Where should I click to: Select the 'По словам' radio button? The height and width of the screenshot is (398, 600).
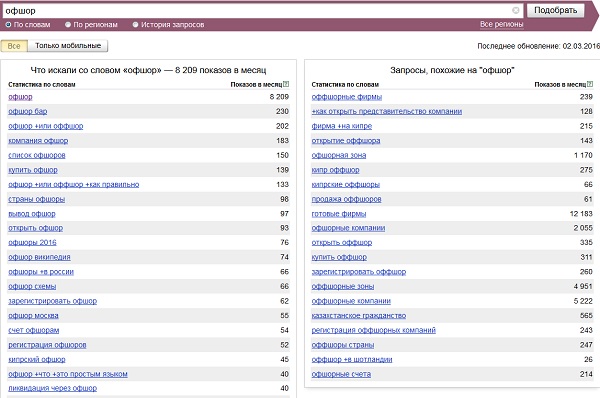(x=8, y=24)
